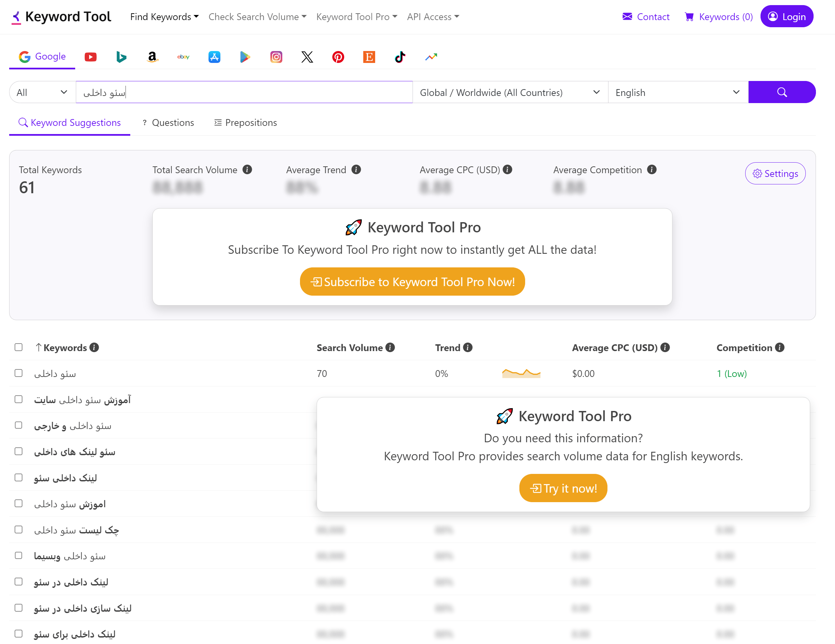Select the اموزش سئو داخلی checkbox
The width and height of the screenshot is (835, 644).
(x=18, y=503)
